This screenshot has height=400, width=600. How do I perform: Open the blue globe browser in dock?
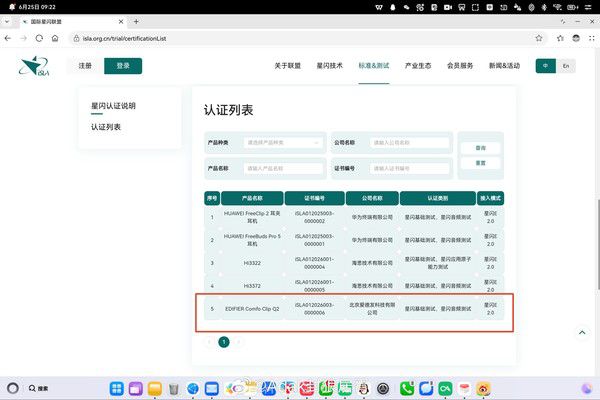[193, 389]
